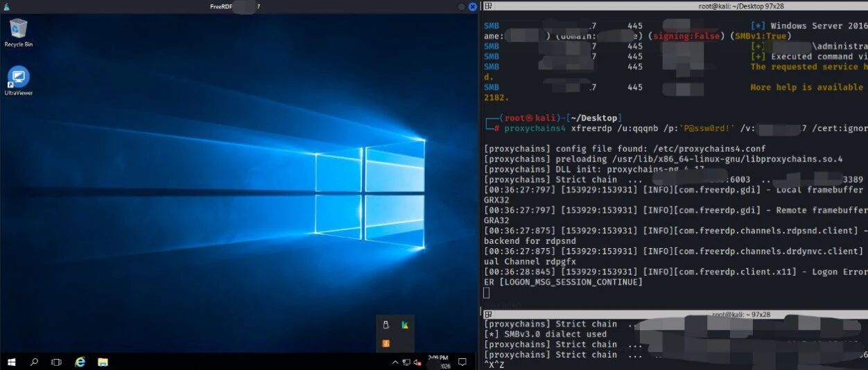Click the orange app icon in tray popup

387,342
